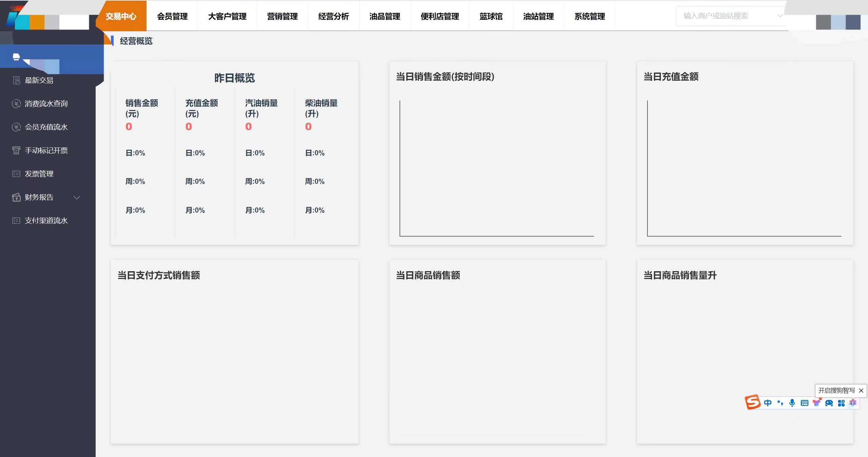Screen dimensions: 868x457
Task: Click 日:0% in the 充值金额 column
Action: [x=195, y=153]
